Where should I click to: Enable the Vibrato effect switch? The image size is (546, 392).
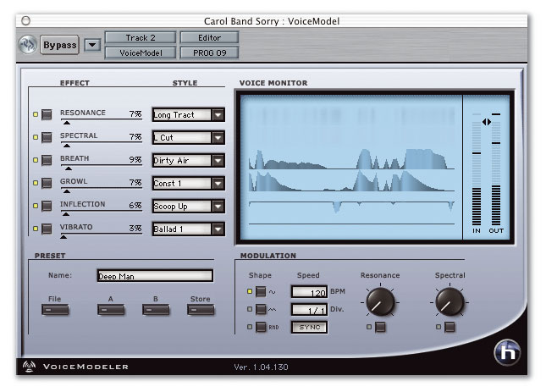(x=47, y=229)
